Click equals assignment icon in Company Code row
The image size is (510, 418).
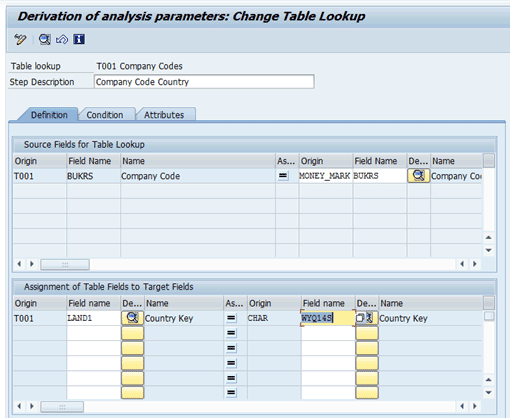click(x=283, y=176)
